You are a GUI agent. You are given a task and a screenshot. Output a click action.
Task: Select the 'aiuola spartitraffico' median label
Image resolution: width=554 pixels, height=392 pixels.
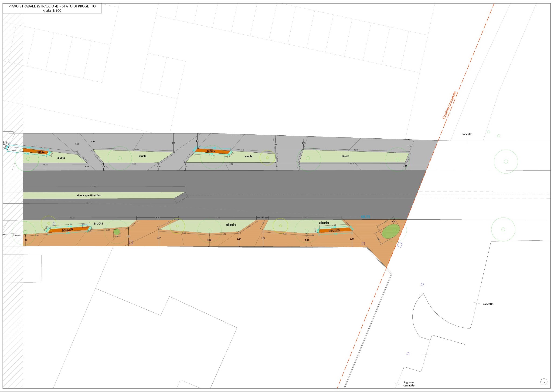pos(89,195)
